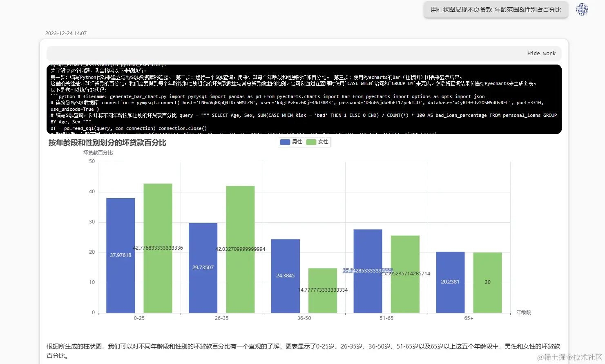Click the female bar for 36-50
Screen dimensions: 605x364
point(323,291)
